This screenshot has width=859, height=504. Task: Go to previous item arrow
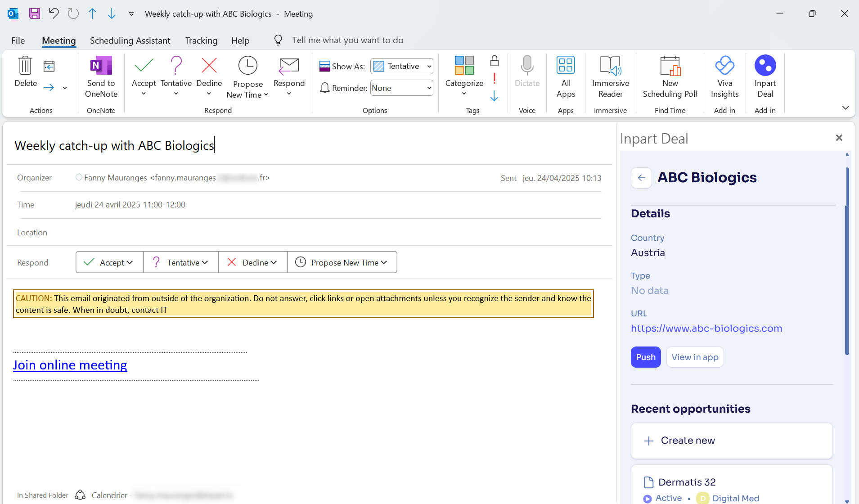point(92,13)
